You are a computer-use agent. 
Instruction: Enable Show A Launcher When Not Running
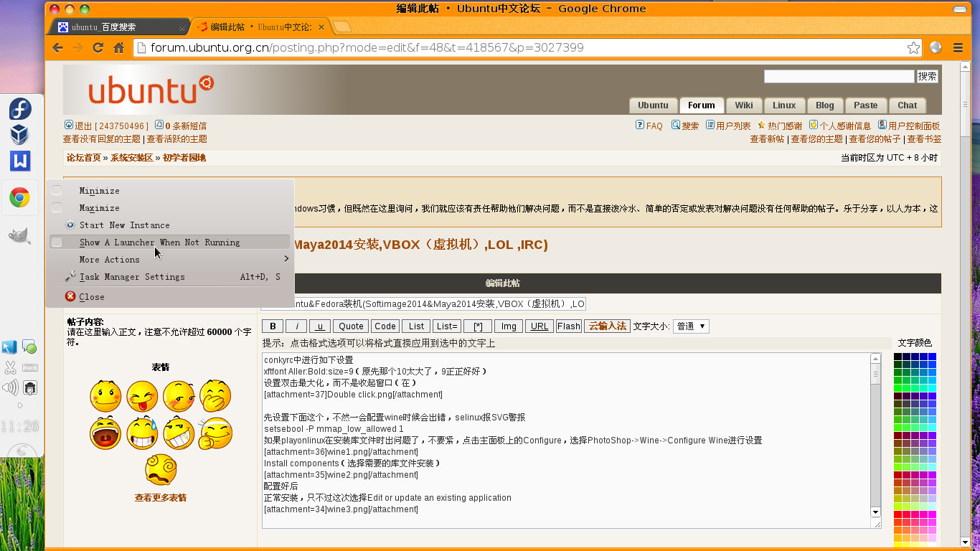169,242
